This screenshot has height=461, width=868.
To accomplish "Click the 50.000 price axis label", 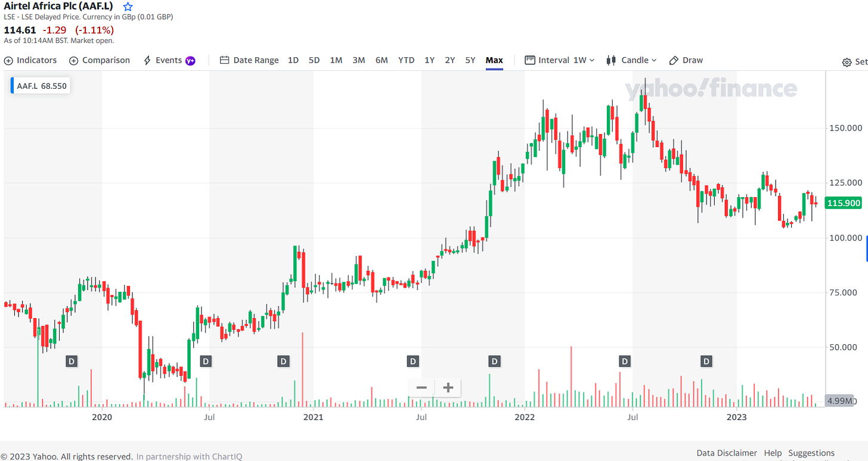I will coord(845,347).
